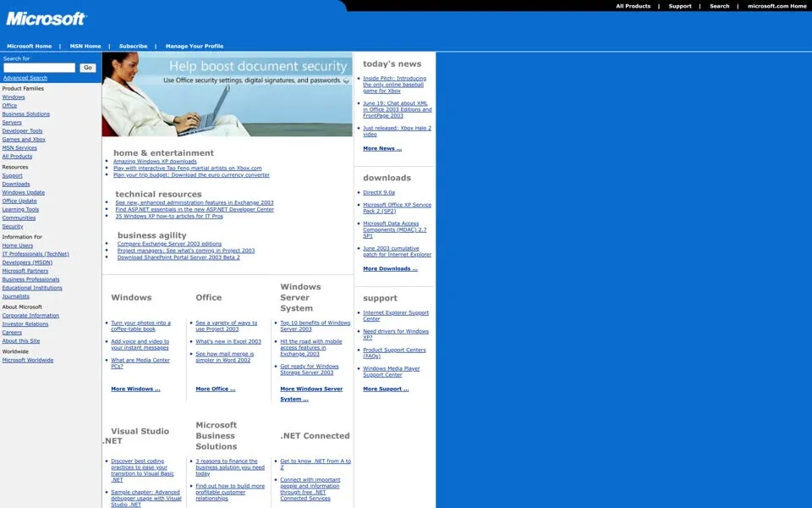Open Download SharePoint Portal Server 2003 Beta 2
Viewport: 812px width, 508px height.
click(x=178, y=257)
